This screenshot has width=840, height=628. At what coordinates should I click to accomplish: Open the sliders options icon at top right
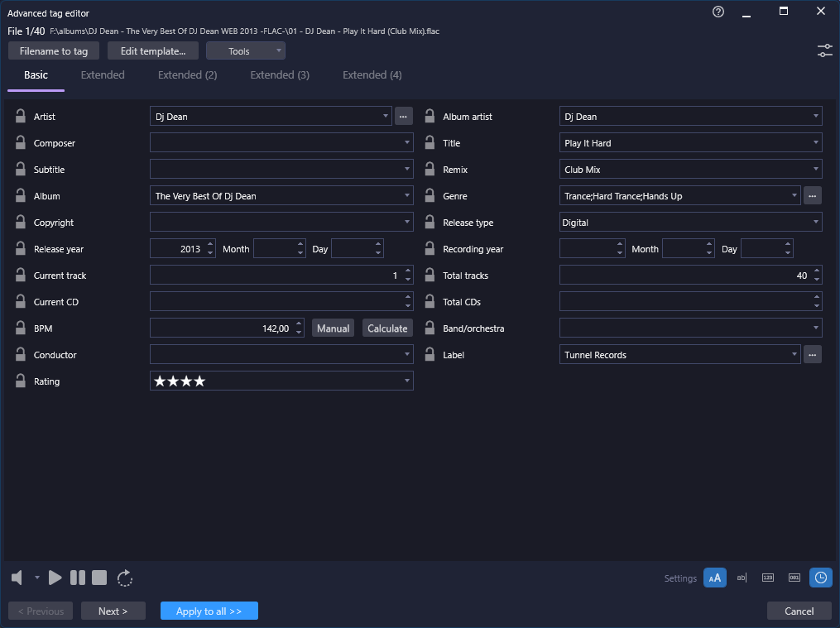(x=824, y=50)
